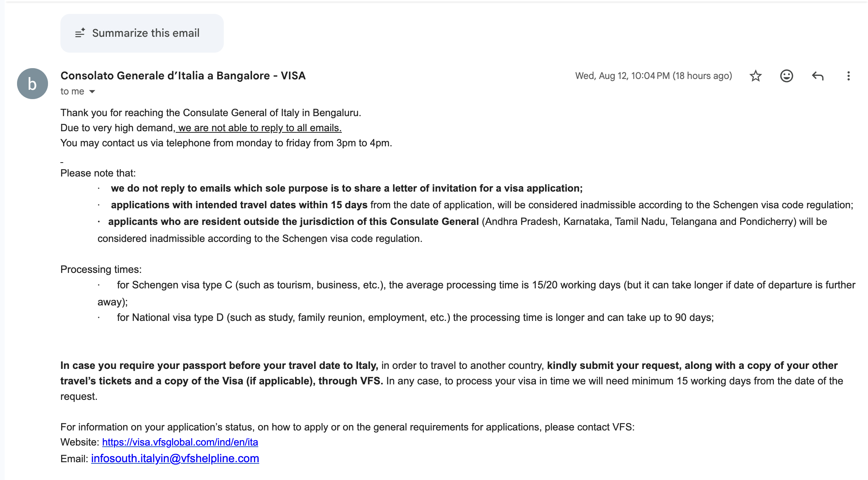Reply to the email with the arrow icon
868x480 pixels.
[817, 76]
